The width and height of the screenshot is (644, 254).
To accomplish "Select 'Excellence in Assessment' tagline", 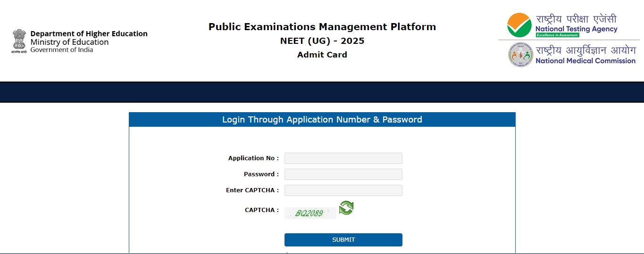I will (x=557, y=35).
